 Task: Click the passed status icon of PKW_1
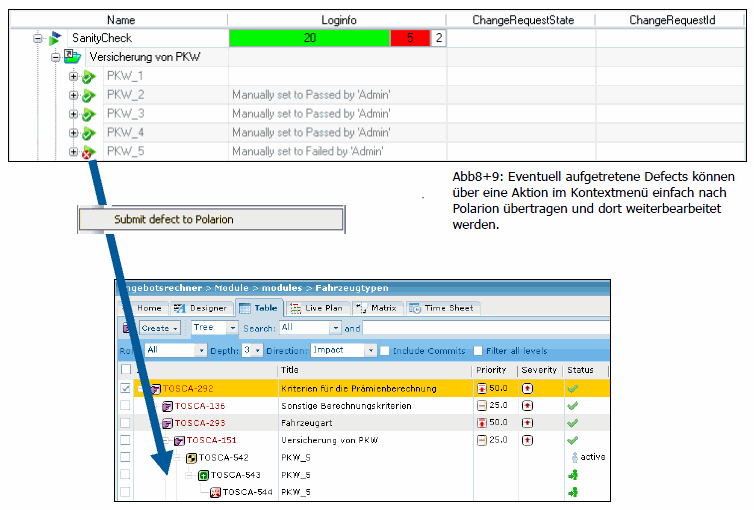(x=88, y=76)
